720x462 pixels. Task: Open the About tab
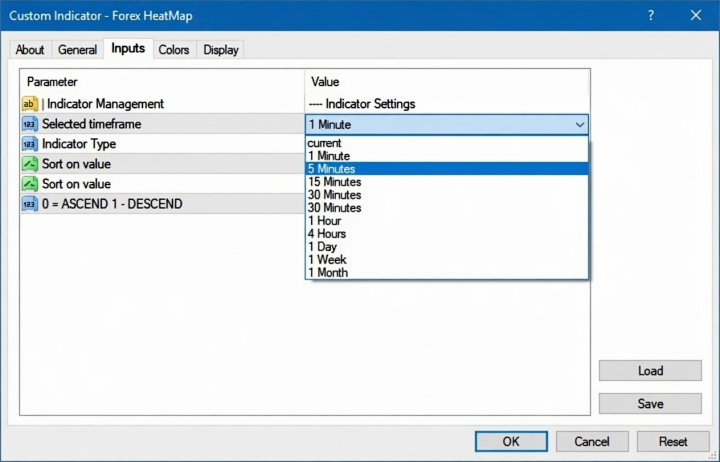point(30,50)
